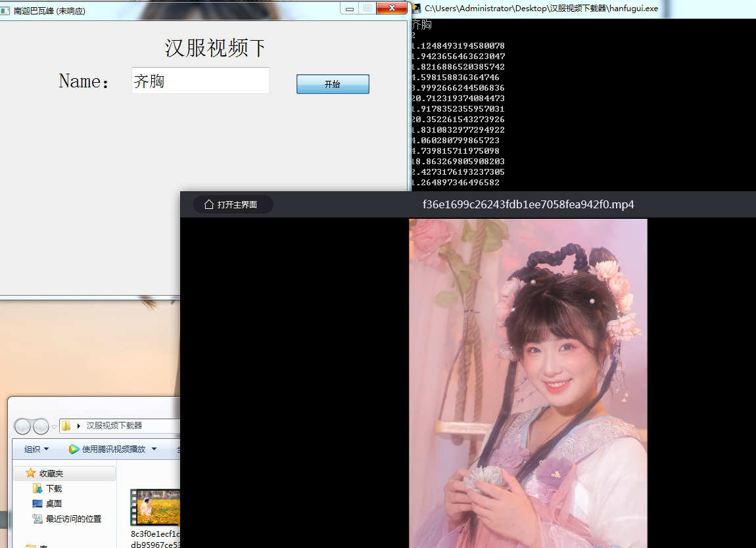
Task: Click console output line 20.712319374084473
Action: (458, 99)
